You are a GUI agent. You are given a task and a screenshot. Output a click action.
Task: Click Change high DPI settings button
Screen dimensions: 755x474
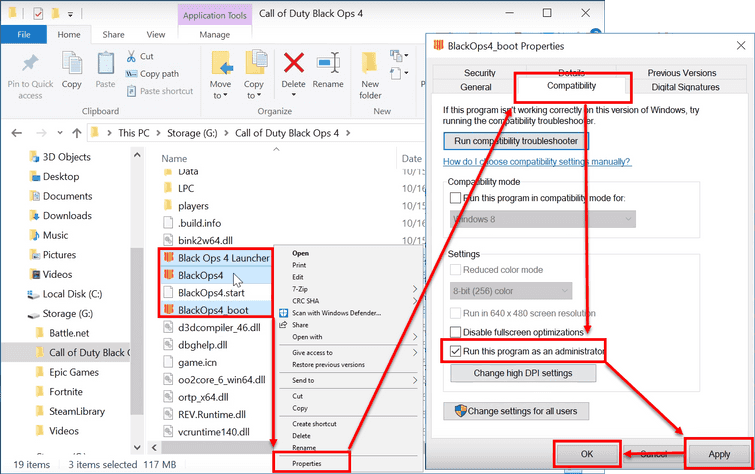pos(523,373)
